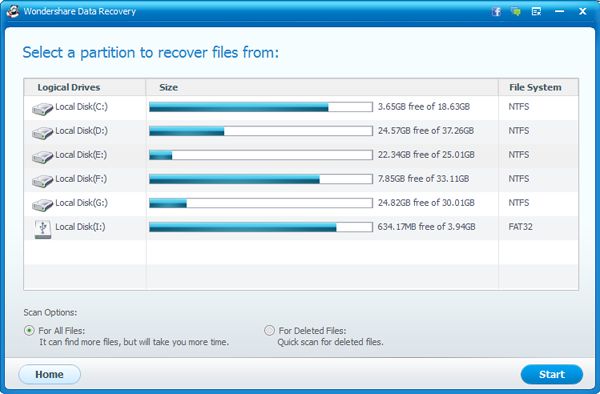Select the Local Disk(G:) row
600x394 pixels.
pos(301,203)
